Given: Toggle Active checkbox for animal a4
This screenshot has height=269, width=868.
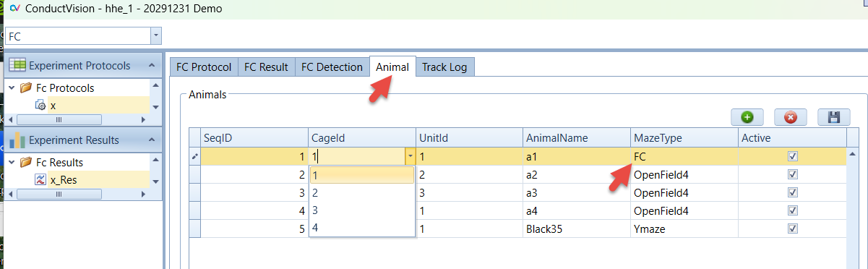Looking at the screenshot, I should pyautogui.click(x=793, y=210).
